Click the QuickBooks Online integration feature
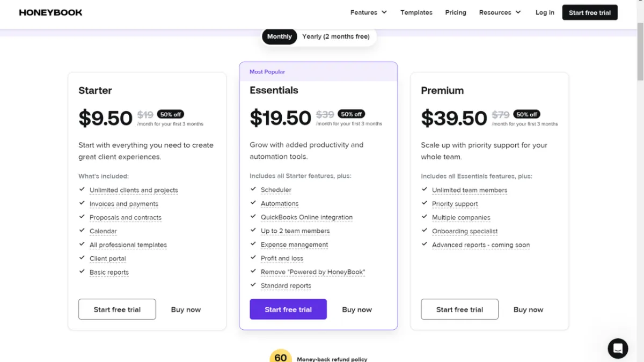 point(306,217)
